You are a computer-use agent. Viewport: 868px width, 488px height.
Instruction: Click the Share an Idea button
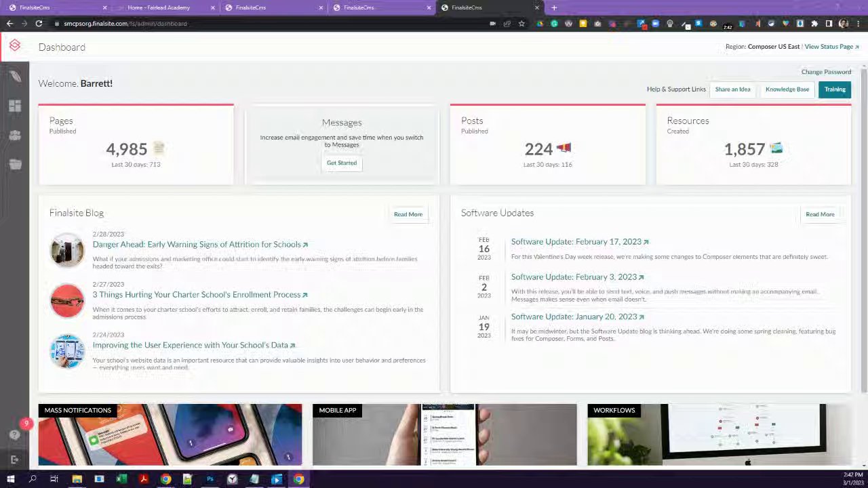(x=732, y=89)
